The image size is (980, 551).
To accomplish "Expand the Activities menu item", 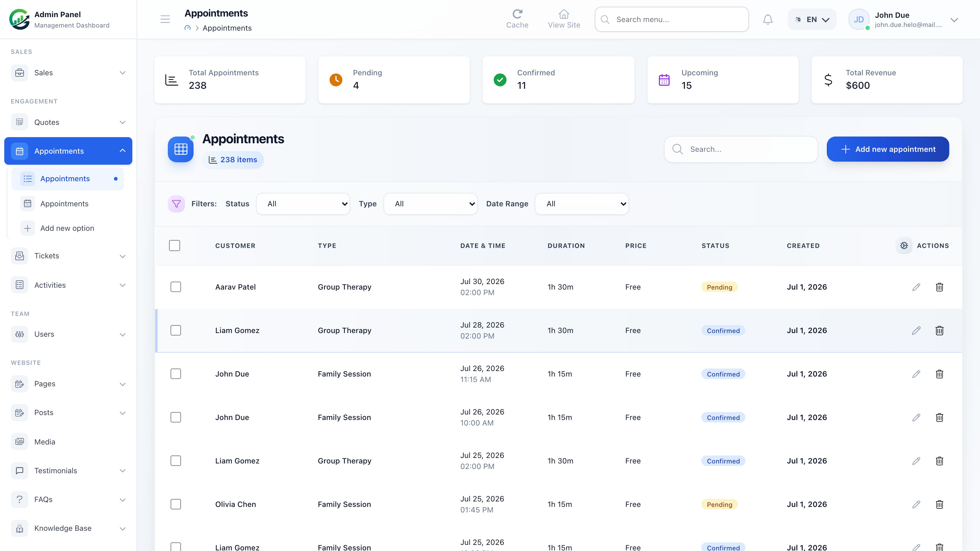I will click(68, 285).
